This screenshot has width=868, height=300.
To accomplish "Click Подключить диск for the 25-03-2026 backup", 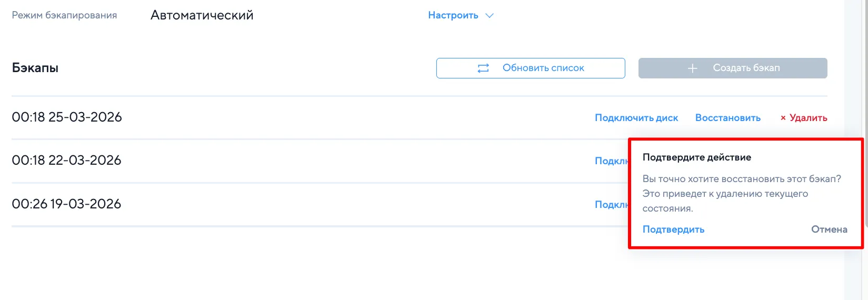I will coord(636,118).
